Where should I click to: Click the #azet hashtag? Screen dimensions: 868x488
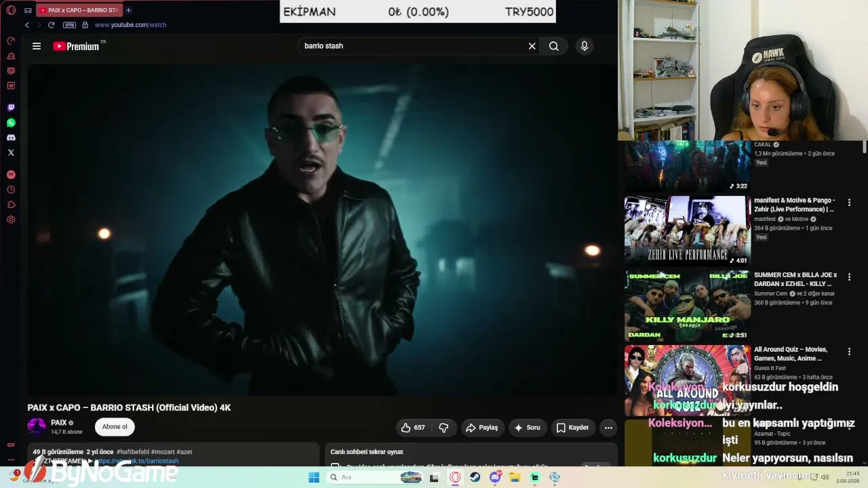(x=184, y=452)
